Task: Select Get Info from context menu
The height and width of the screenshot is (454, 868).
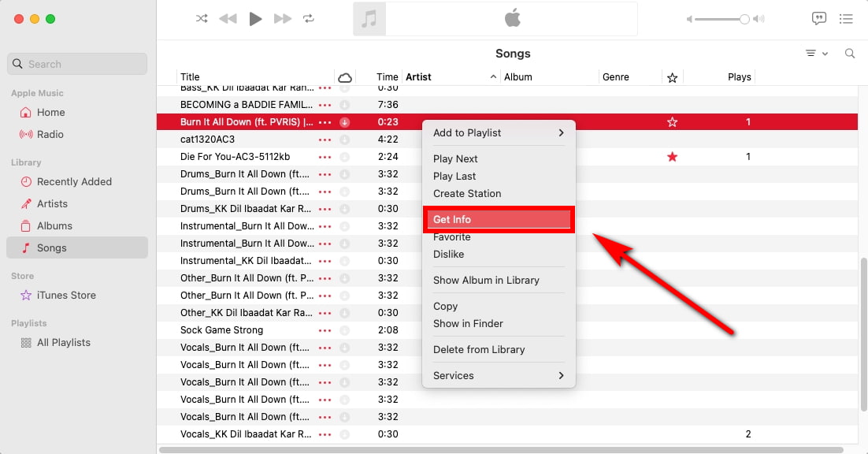Action: (499, 219)
